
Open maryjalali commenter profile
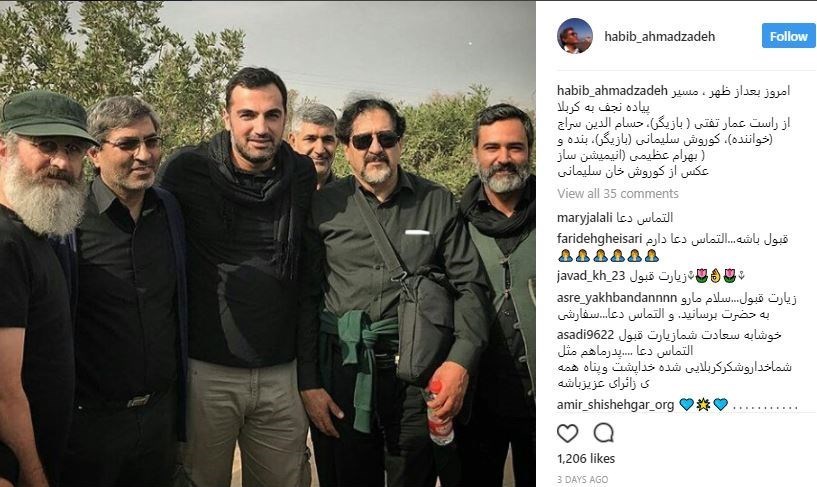585,218
